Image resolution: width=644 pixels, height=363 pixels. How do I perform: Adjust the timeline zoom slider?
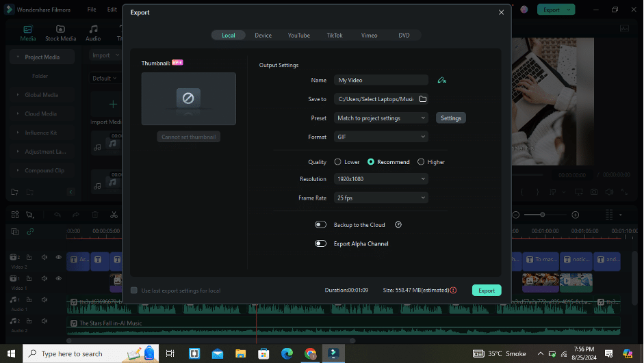(x=542, y=215)
